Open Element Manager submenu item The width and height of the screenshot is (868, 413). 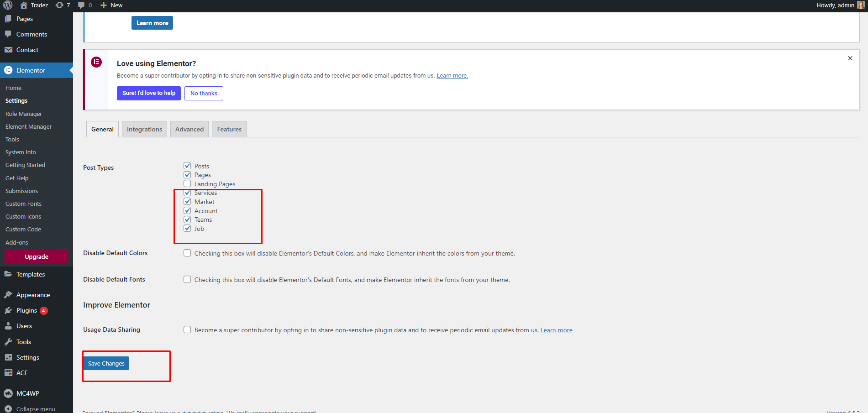point(28,126)
